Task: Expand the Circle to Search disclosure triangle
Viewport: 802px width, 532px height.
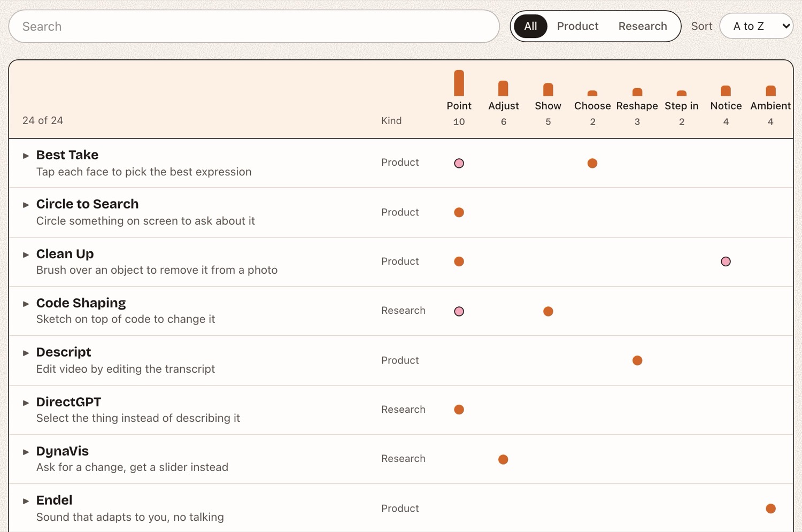Action: pyautogui.click(x=26, y=205)
